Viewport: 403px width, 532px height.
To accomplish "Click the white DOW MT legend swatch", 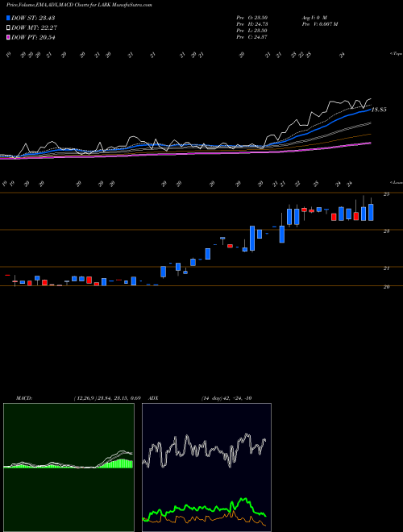I will tap(8, 28).
